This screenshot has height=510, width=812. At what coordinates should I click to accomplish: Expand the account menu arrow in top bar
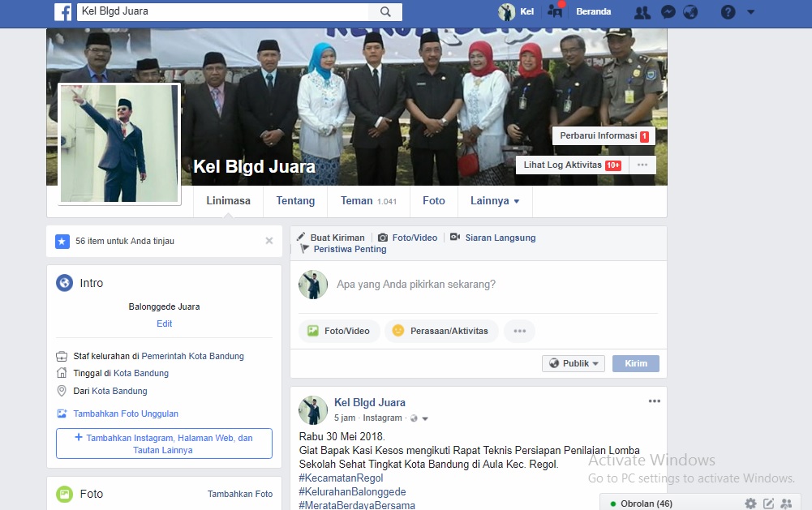tap(750, 12)
